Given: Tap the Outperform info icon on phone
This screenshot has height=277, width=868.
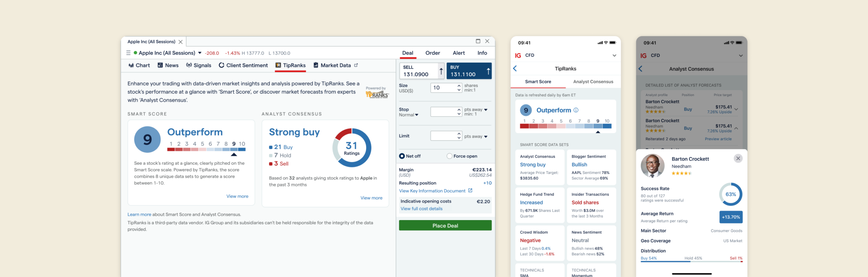Looking at the screenshot, I should (576, 110).
